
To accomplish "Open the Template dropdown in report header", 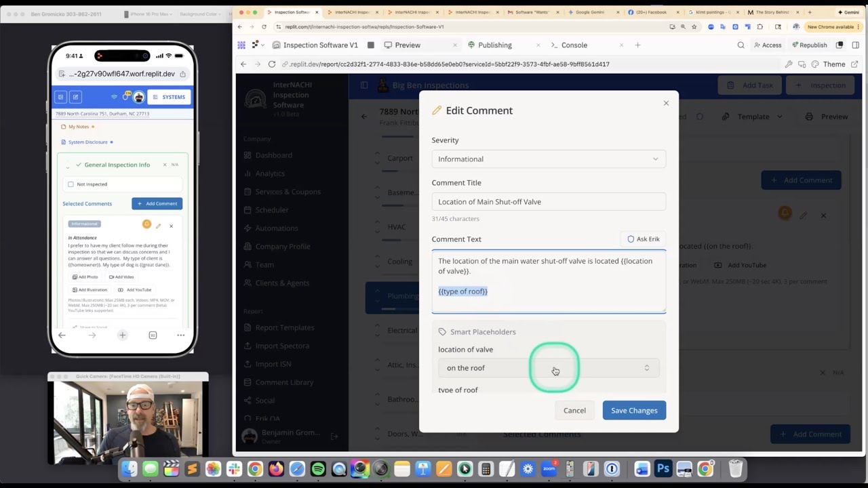I will point(753,117).
